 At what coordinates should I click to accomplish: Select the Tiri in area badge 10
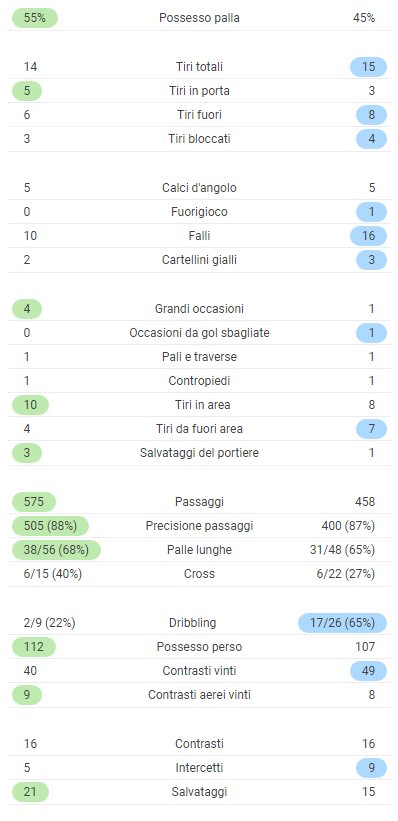30,405
